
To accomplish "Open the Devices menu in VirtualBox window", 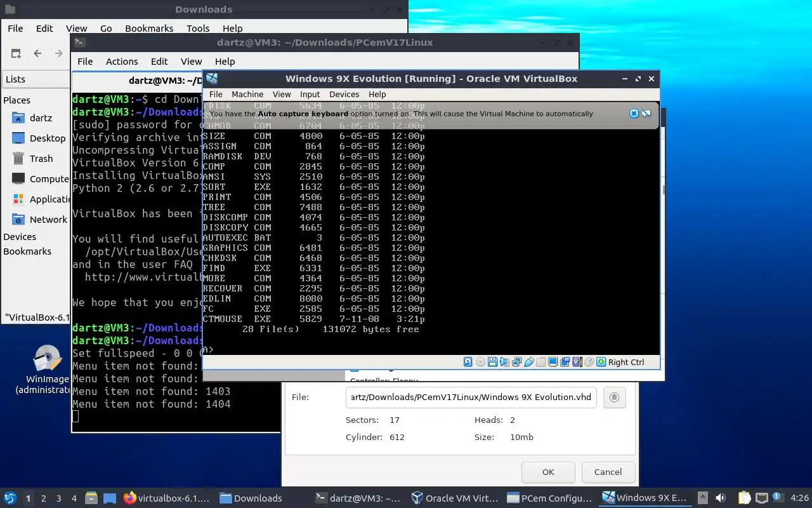I will (344, 94).
